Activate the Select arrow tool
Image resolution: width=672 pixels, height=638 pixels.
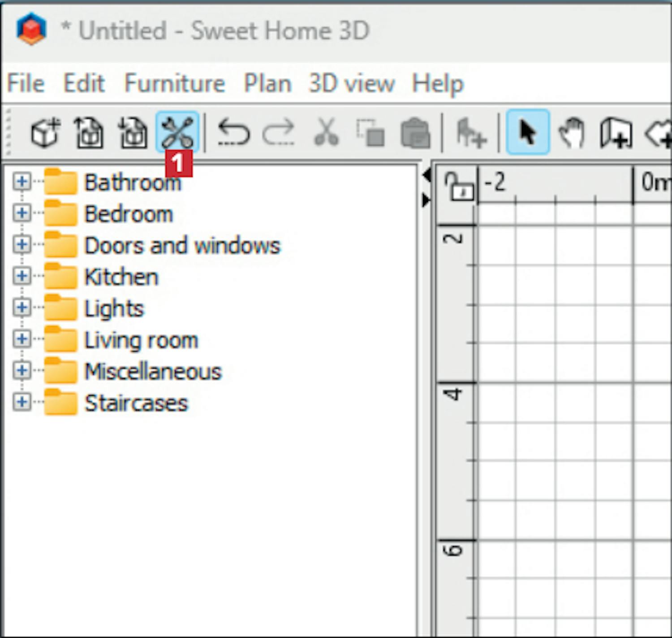coord(528,133)
